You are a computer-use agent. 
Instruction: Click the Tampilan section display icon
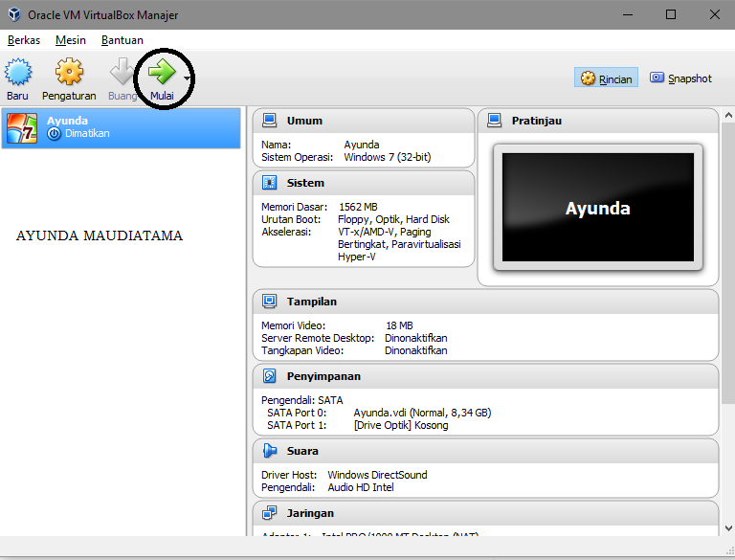point(270,302)
